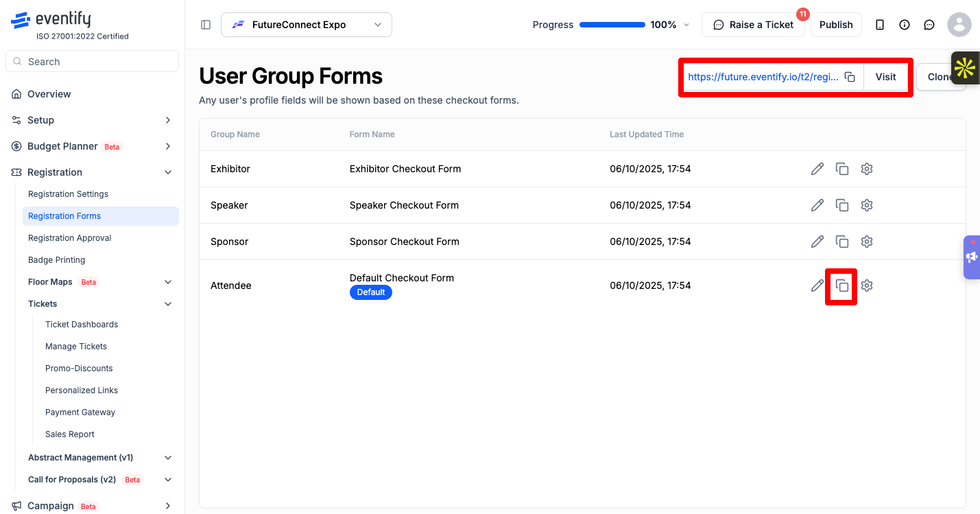The width and height of the screenshot is (980, 514).
Task: Click the Publish button
Action: [836, 25]
